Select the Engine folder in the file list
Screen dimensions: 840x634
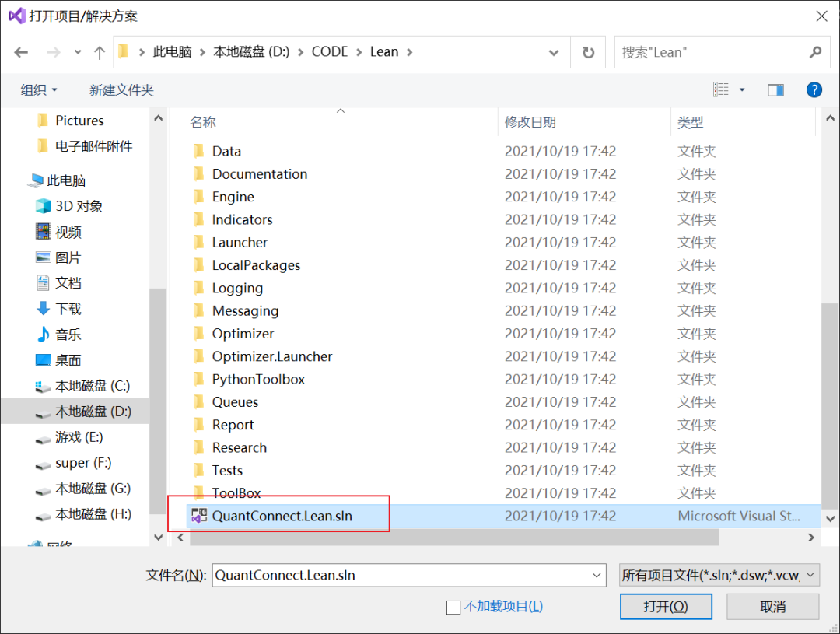click(x=232, y=197)
